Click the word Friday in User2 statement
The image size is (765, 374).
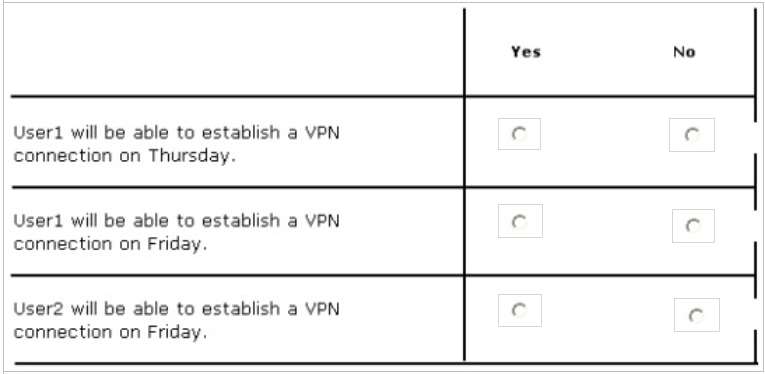click(175, 332)
